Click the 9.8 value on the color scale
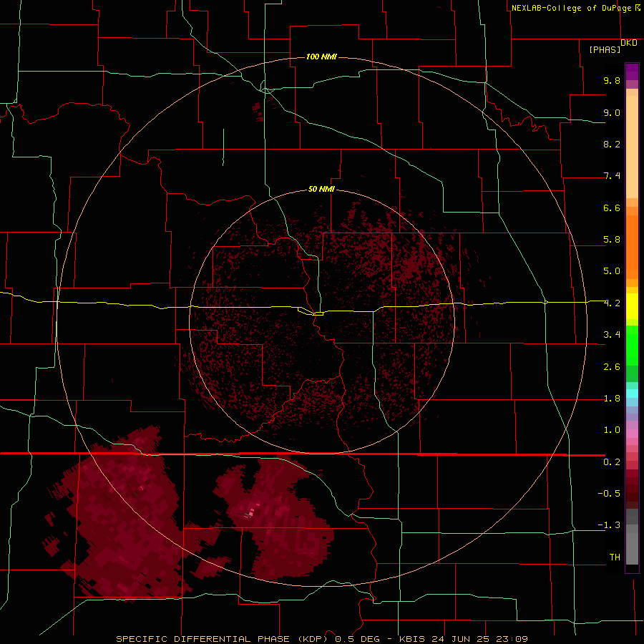 pyautogui.click(x=612, y=80)
